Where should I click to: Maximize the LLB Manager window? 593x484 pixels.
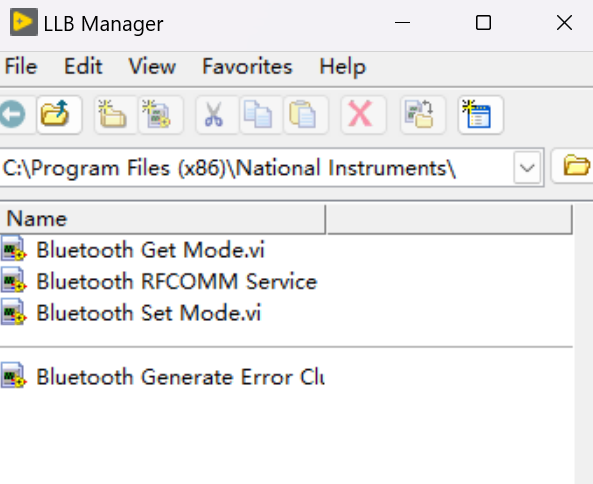click(483, 23)
